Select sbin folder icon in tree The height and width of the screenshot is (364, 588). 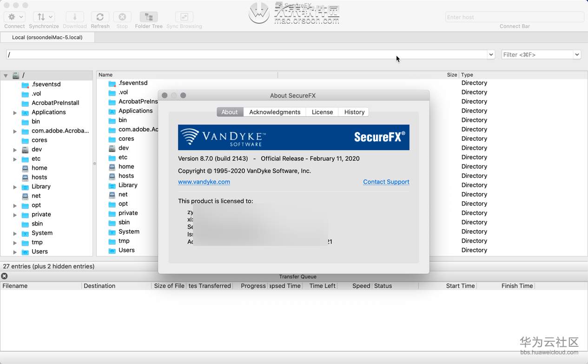(25, 224)
